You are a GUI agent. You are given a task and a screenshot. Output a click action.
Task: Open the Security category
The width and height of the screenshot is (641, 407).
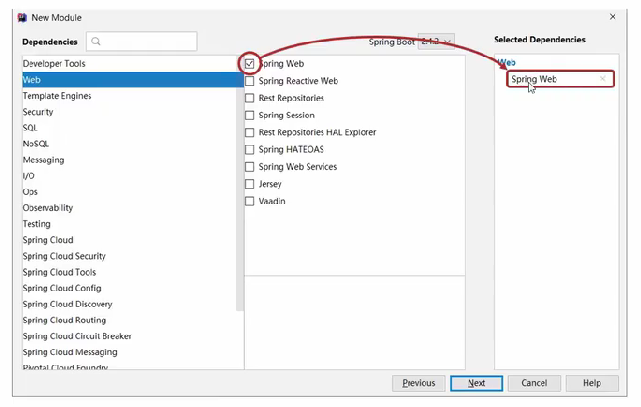click(x=131, y=112)
